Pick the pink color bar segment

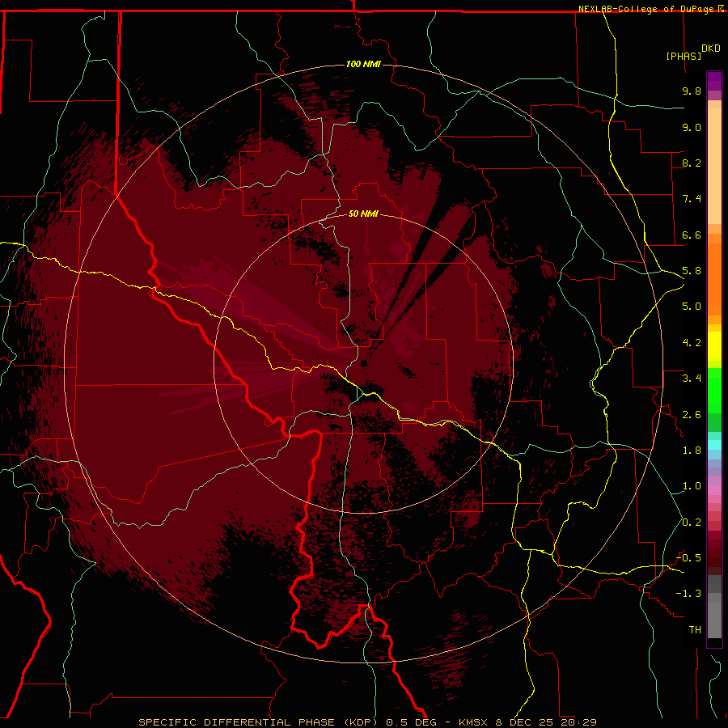pyautogui.click(x=714, y=490)
